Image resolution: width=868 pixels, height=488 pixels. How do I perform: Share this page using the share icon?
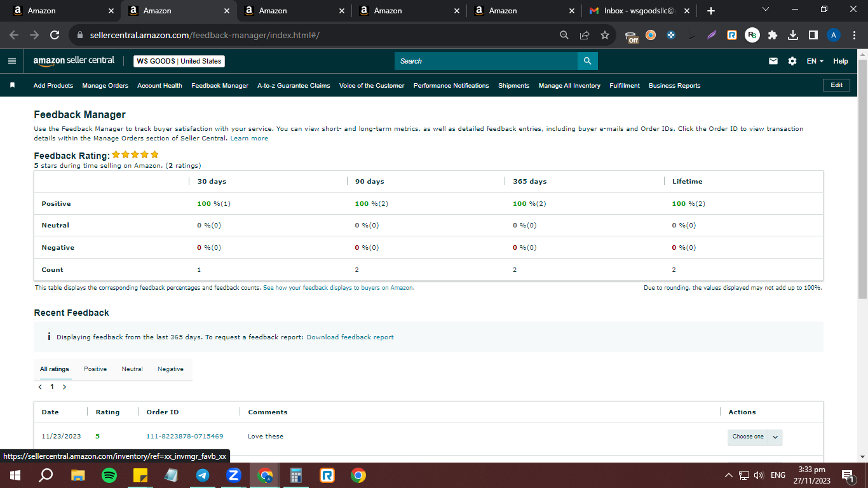(585, 36)
